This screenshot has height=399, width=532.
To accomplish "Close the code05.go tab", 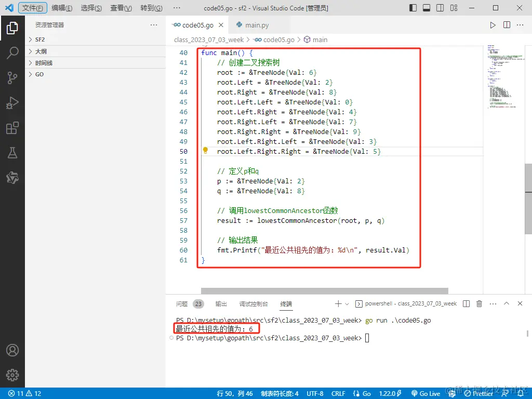I will click(x=221, y=25).
